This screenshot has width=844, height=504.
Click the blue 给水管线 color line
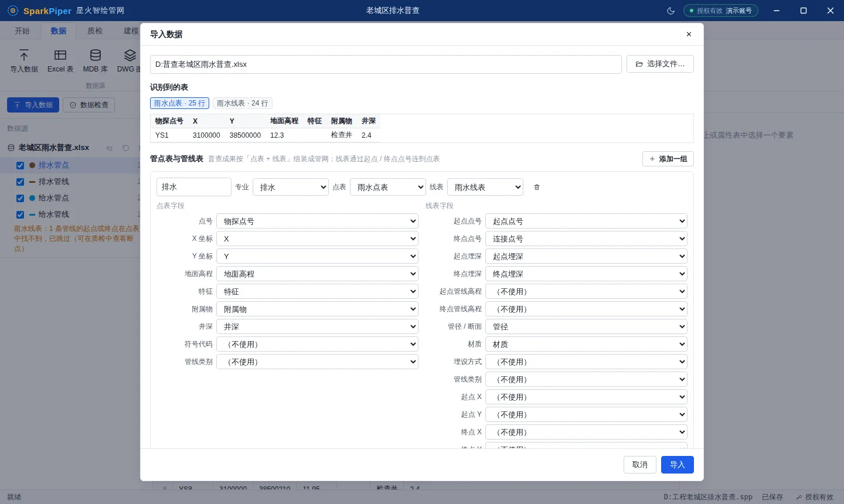tap(32, 214)
